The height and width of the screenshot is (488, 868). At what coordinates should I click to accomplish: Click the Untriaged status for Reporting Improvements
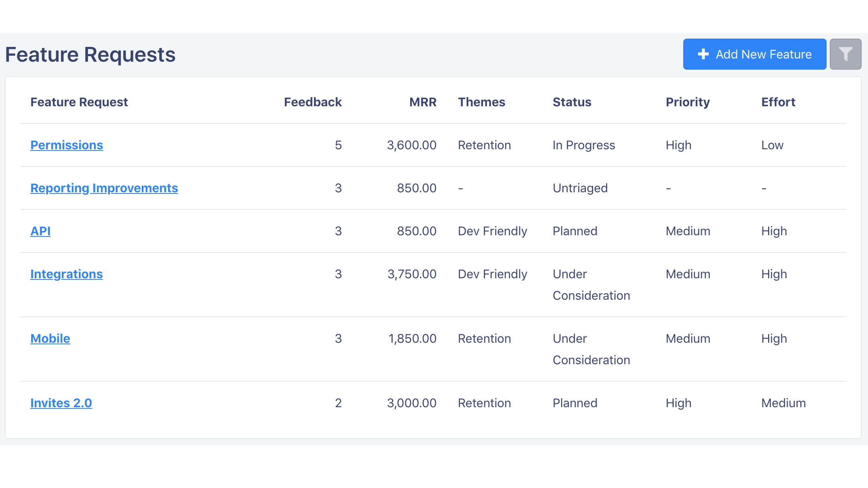pos(580,188)
